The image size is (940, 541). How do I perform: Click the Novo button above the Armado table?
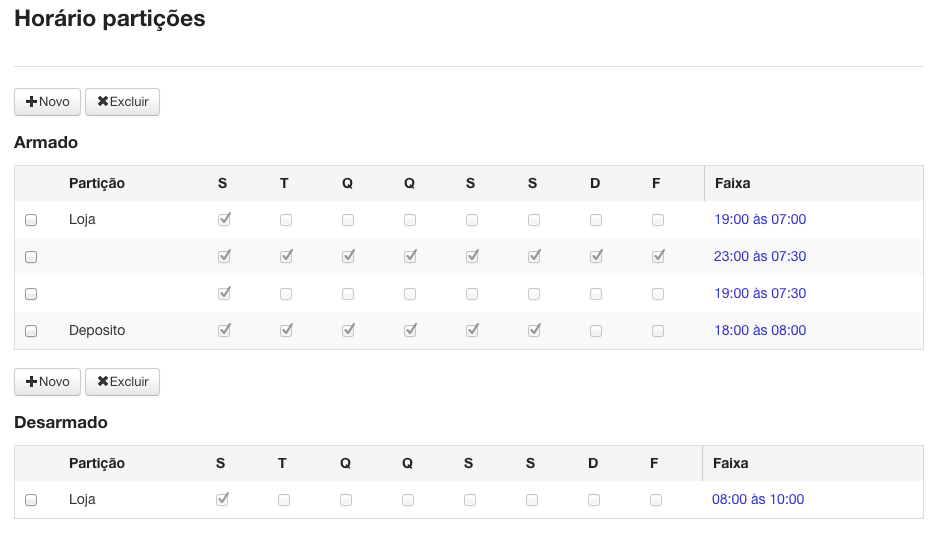coord(47,102)
